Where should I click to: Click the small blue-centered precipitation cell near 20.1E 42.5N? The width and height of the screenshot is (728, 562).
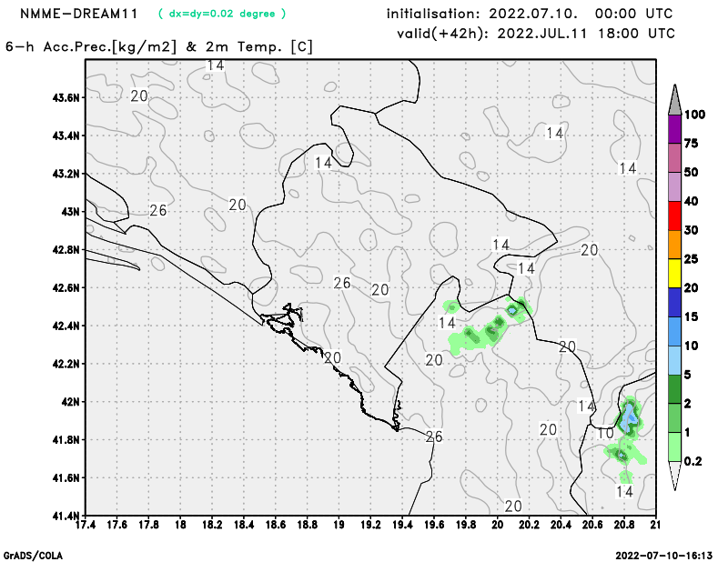[x=512, y=309]
